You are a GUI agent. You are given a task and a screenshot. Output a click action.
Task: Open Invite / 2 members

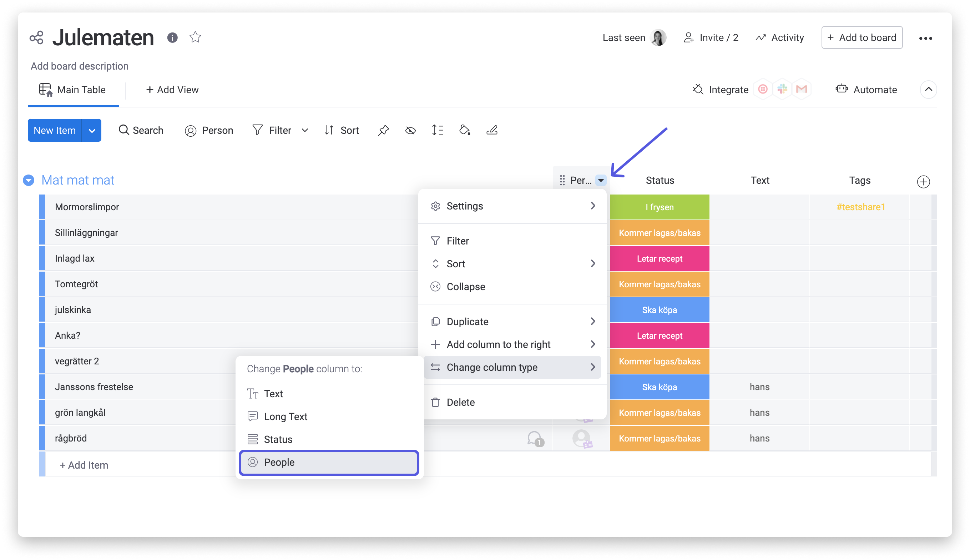pyautogui.click(x=711, y=38)
